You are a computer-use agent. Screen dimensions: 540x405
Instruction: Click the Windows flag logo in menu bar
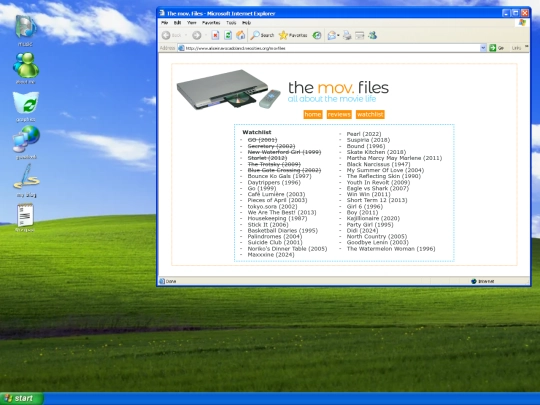coord(522,23)
